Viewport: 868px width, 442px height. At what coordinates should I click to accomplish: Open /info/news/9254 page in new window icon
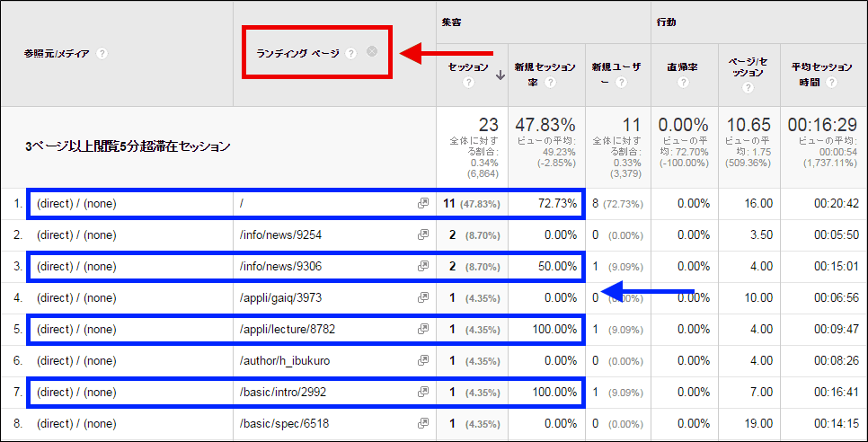pyautogui.click(x=423, y=235)
